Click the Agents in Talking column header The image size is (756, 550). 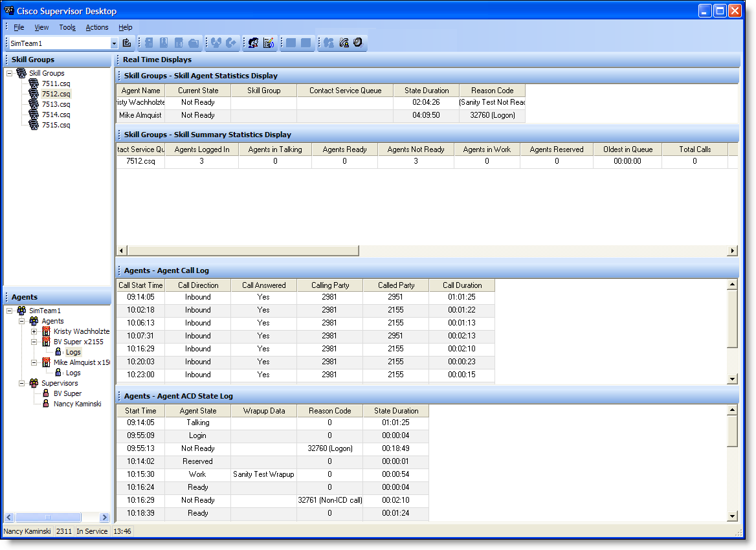(x=275, y=149)
